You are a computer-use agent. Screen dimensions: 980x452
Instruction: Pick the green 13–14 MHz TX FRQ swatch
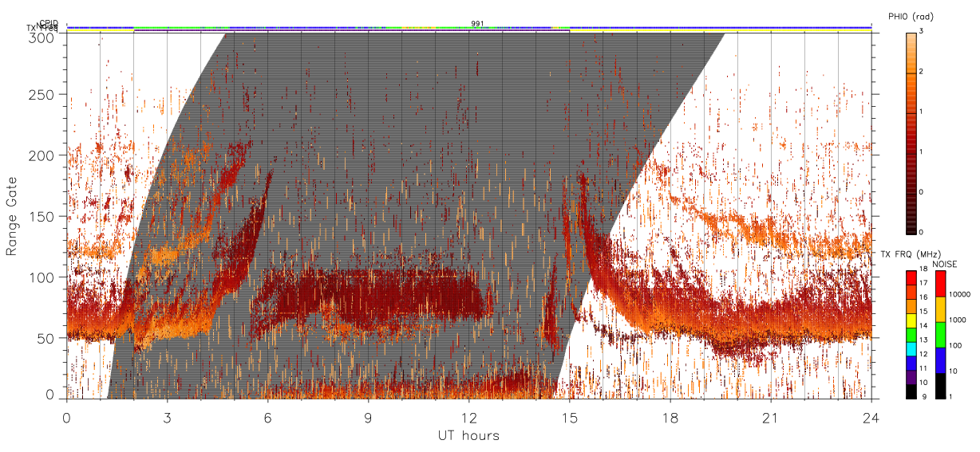point(911,333)
